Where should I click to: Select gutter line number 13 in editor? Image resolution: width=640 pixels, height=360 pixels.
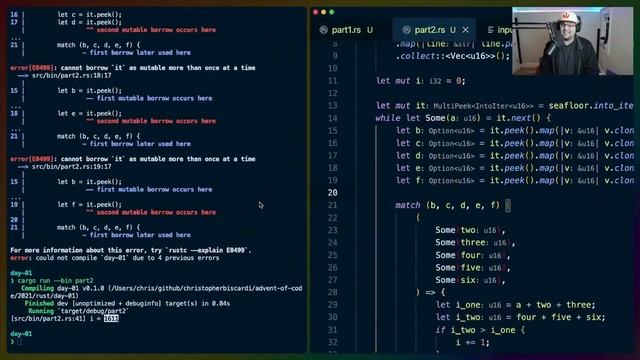point(333,106)
